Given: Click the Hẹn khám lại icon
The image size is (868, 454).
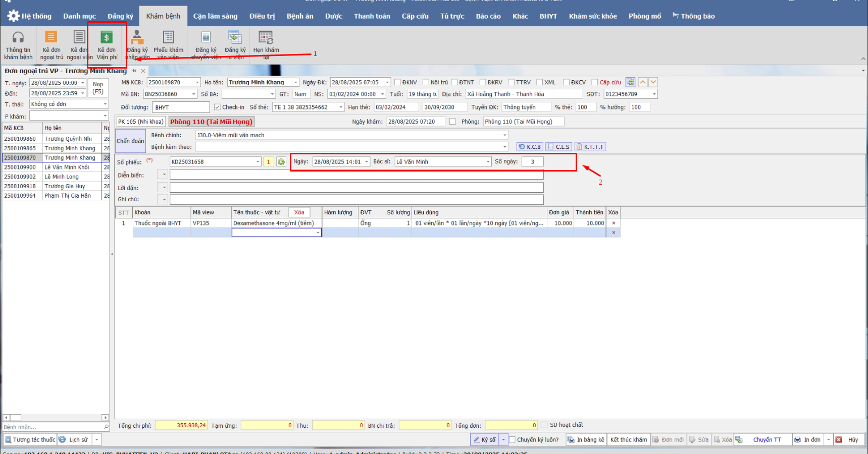Looking at the screenshot, I should [266, 38].
